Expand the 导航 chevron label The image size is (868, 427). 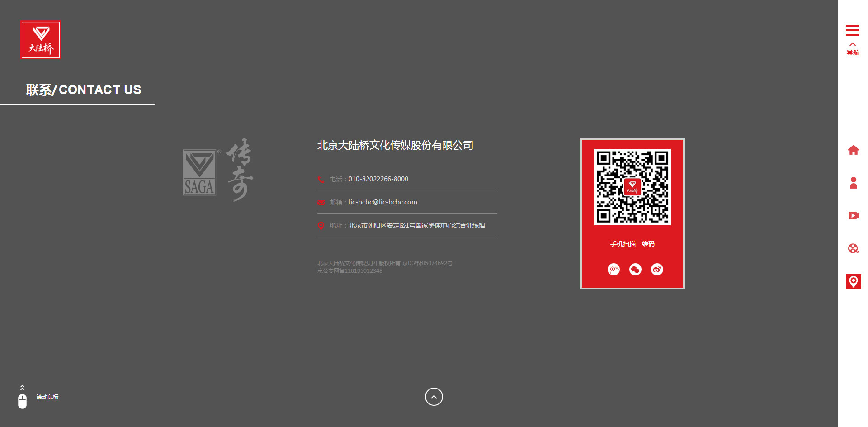pyautogui.click(x=853, y=49)
